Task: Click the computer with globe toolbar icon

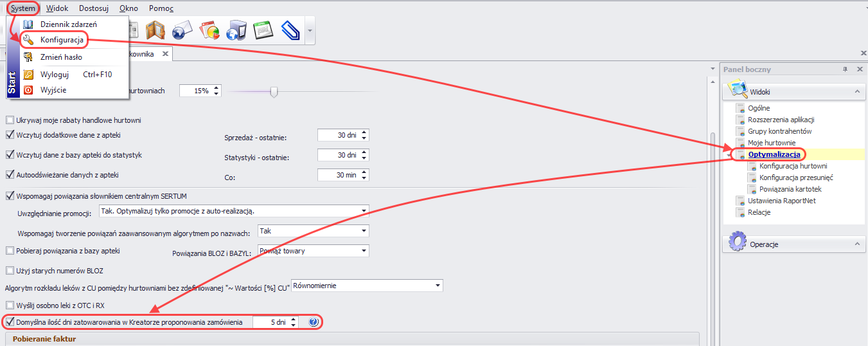Action: point(236,30)
